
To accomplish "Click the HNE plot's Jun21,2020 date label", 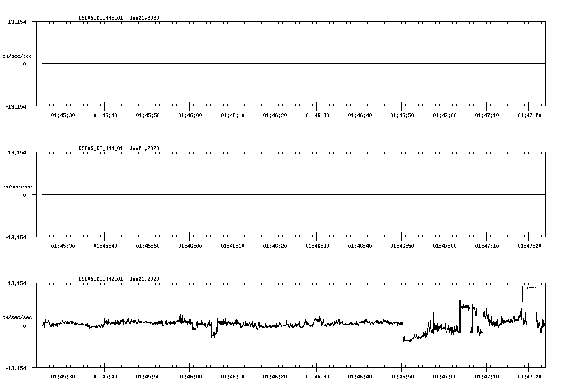I will click(x=145, y=18).
